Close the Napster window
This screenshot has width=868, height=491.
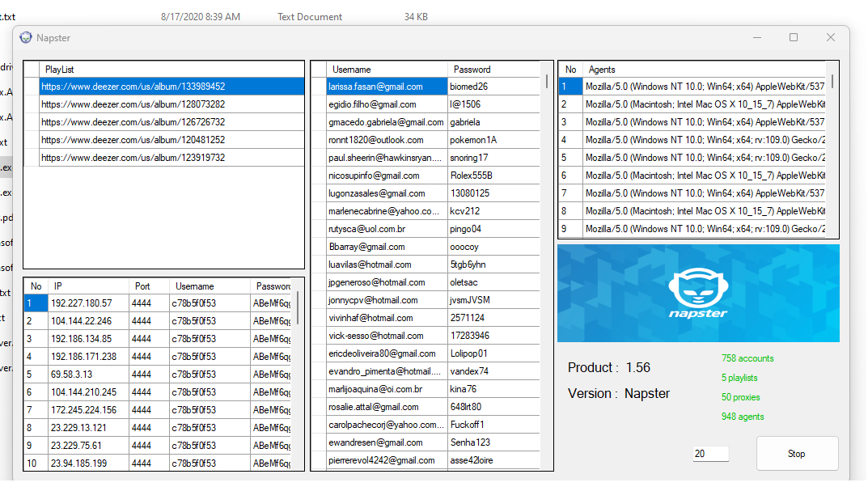[x=830, y=37]
